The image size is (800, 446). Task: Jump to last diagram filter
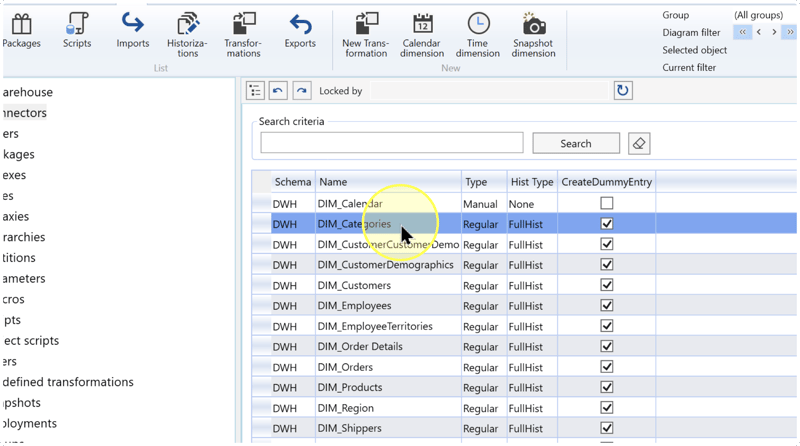(x=790, y=32)
